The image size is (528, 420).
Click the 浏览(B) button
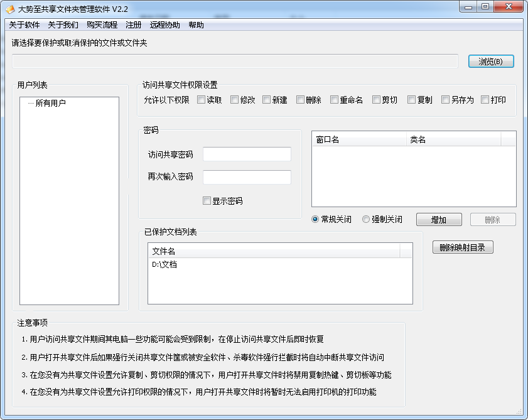click(x=491, y=62)
